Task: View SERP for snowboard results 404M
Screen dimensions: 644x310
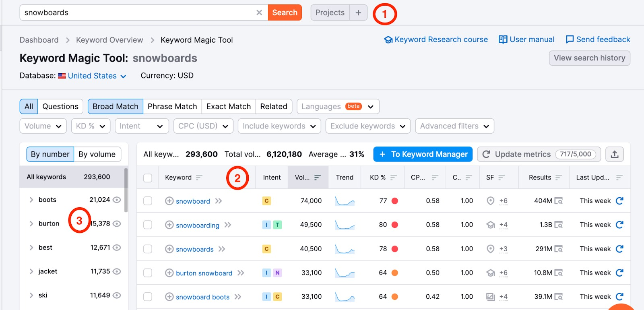Action: (558, 201)
